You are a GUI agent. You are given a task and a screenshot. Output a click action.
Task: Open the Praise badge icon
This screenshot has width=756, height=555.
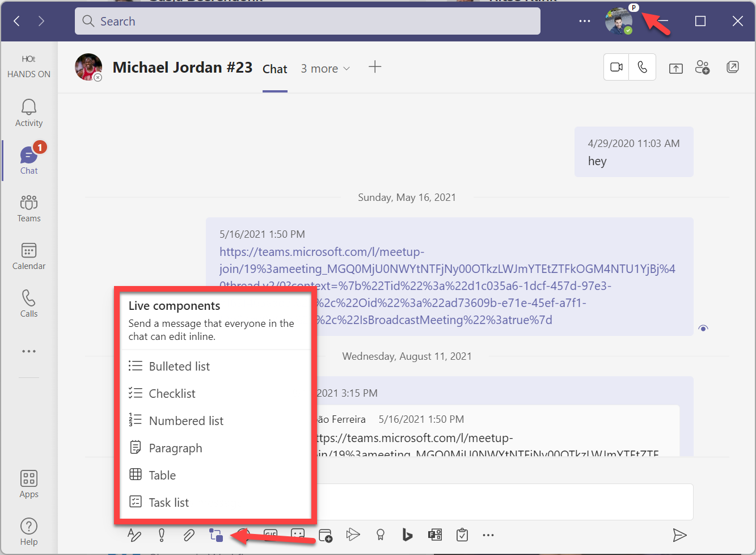coord(380,535)
